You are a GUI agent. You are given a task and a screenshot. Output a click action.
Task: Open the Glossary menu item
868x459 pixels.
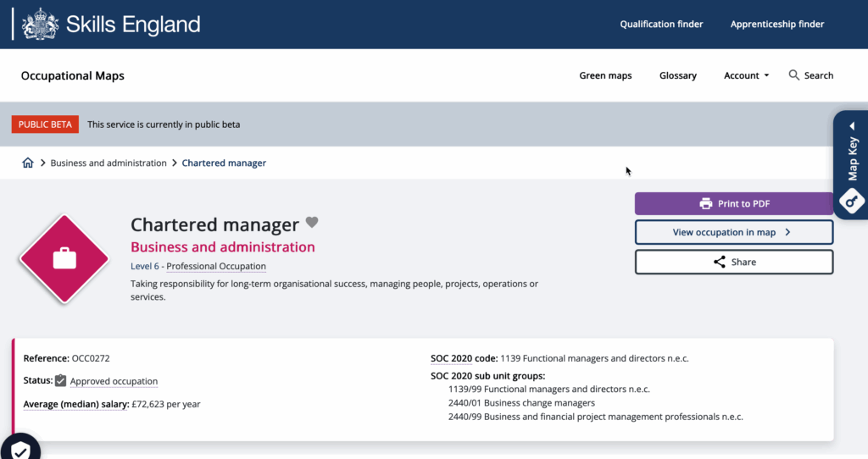[677, 75]
